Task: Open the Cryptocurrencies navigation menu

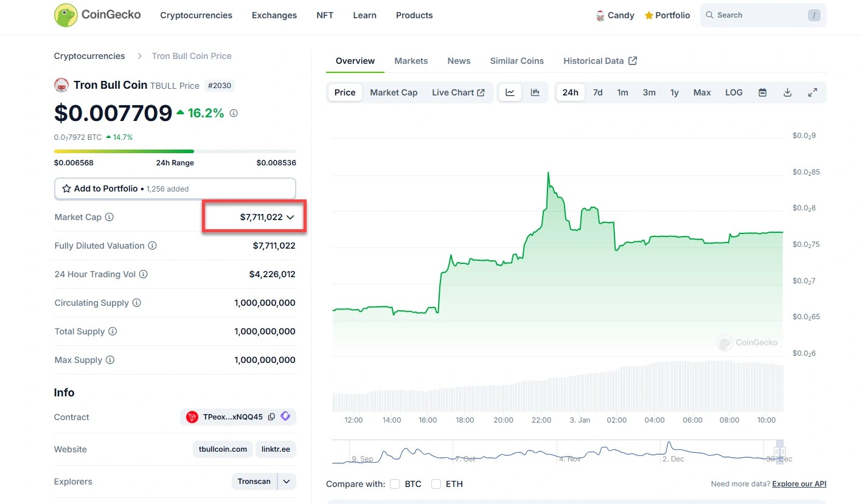Action: click(x=196, y=15)
